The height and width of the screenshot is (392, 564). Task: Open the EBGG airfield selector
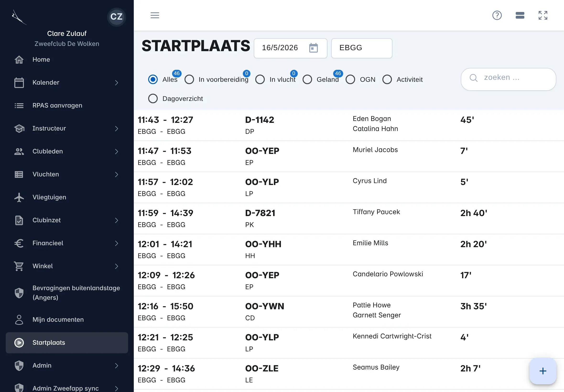361,48
